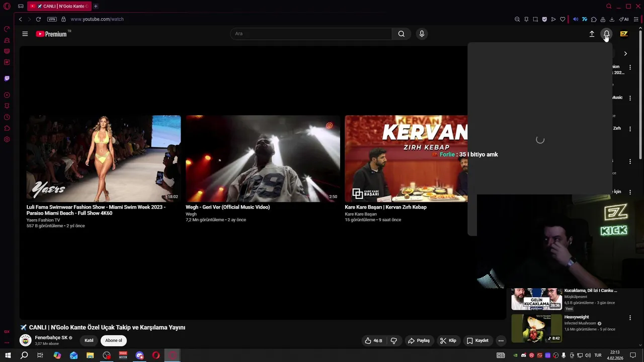
Task: Open a new browser tab
Action: pos(96,6)
